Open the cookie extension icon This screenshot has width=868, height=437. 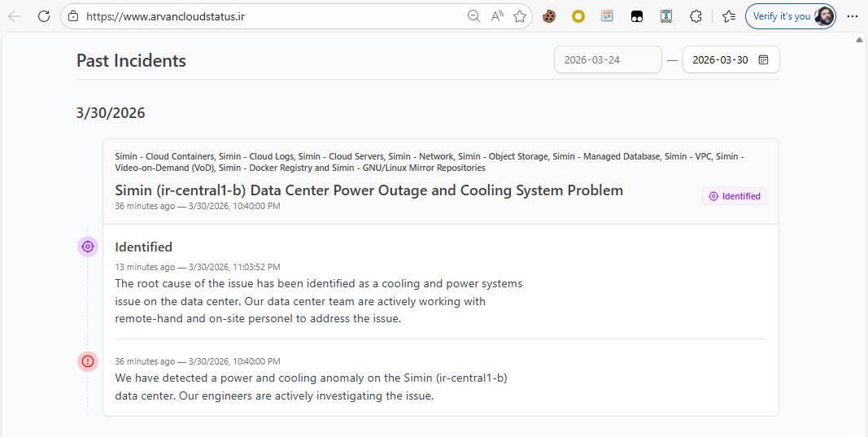click(549, 16)
